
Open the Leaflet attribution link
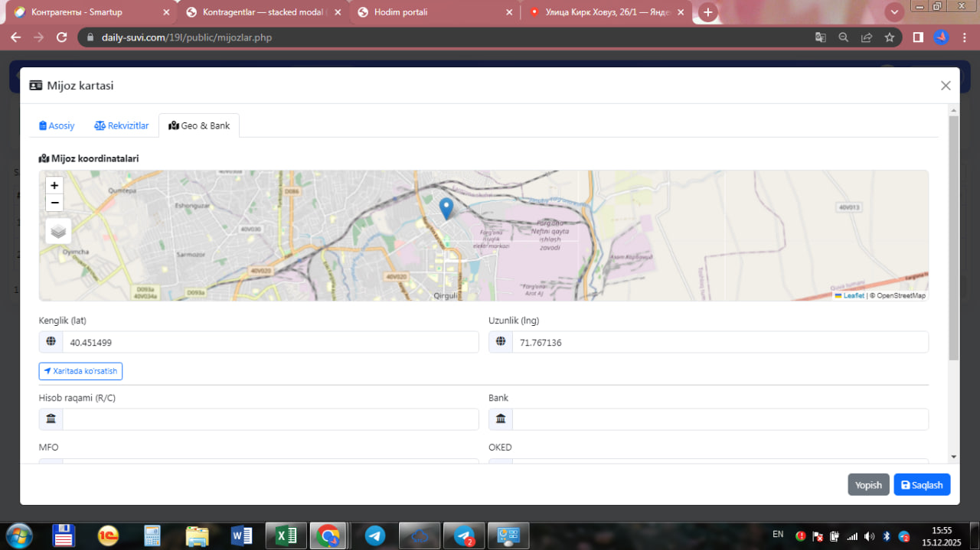[853, 295]
